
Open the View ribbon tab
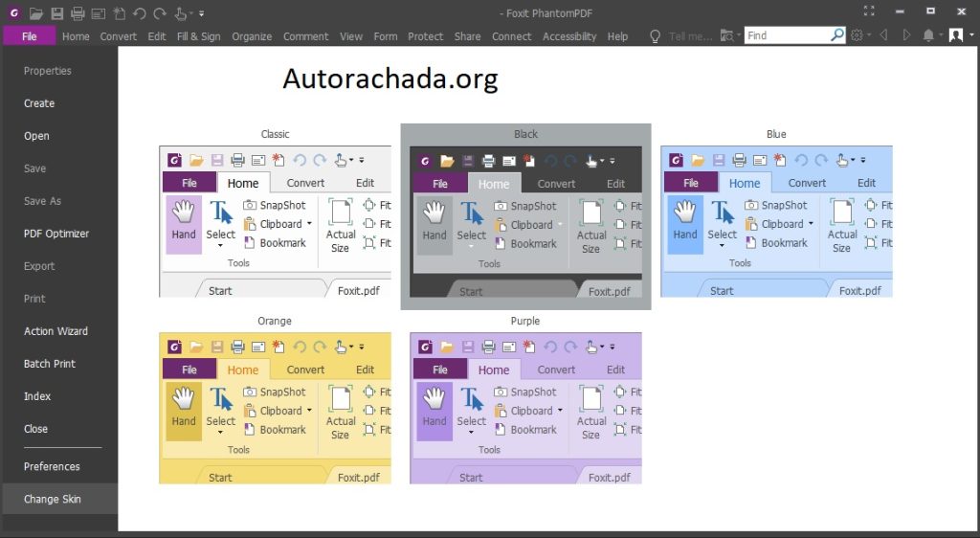(x=351, y=36)
